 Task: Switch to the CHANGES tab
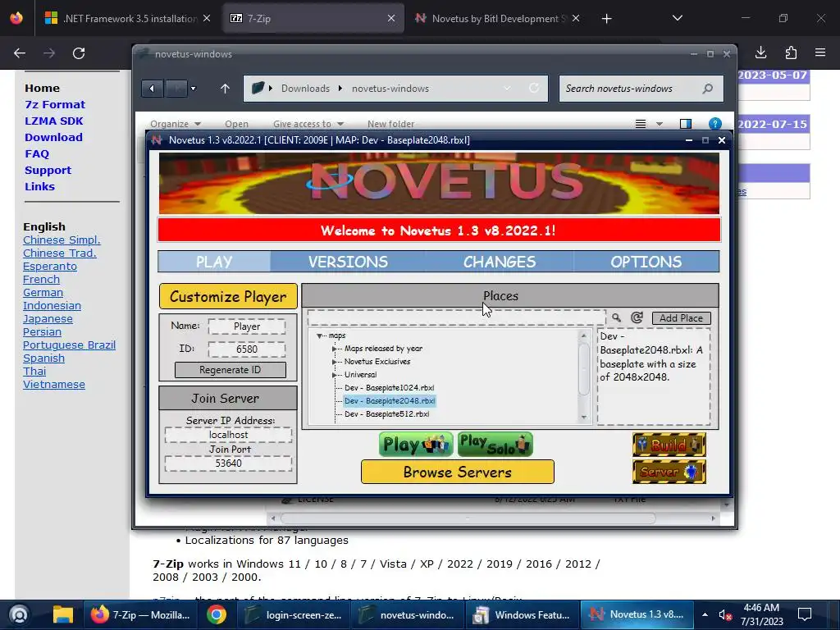[x=500, y=262]
